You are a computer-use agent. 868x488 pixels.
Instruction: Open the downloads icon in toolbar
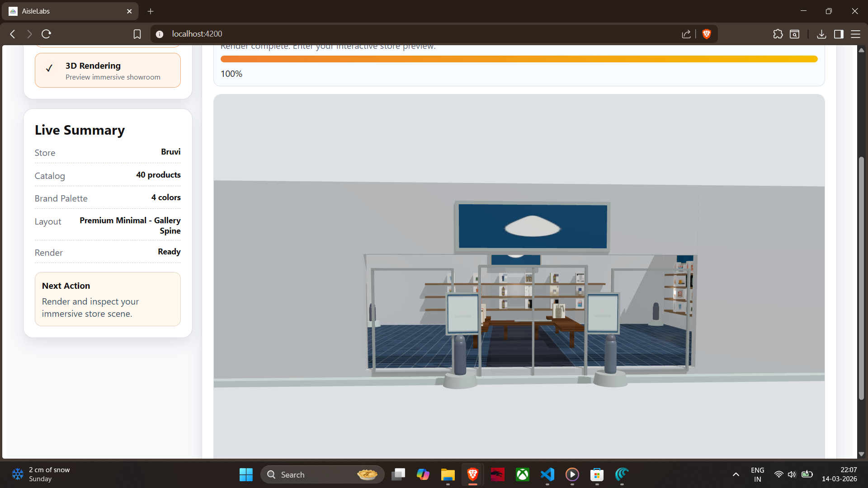point(821,34)
